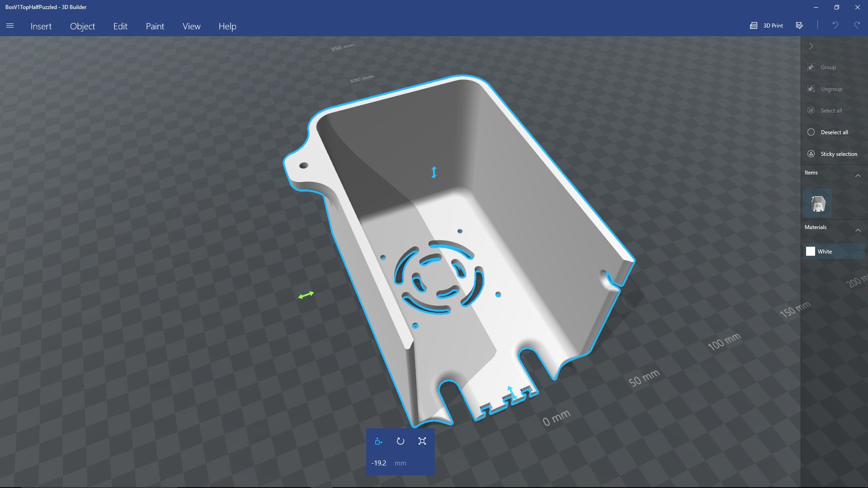Collapse the right side panel
868x488 pixels.
[x=811, y=46]
